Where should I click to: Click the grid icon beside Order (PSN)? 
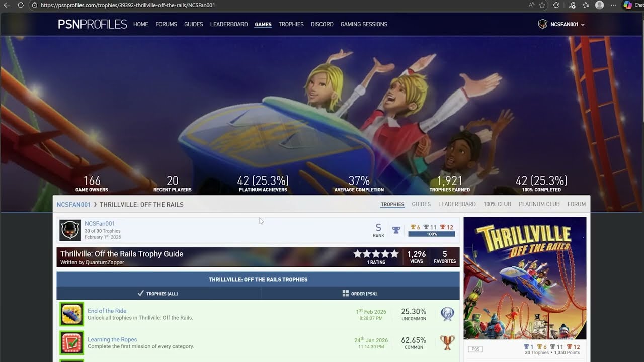346,293
